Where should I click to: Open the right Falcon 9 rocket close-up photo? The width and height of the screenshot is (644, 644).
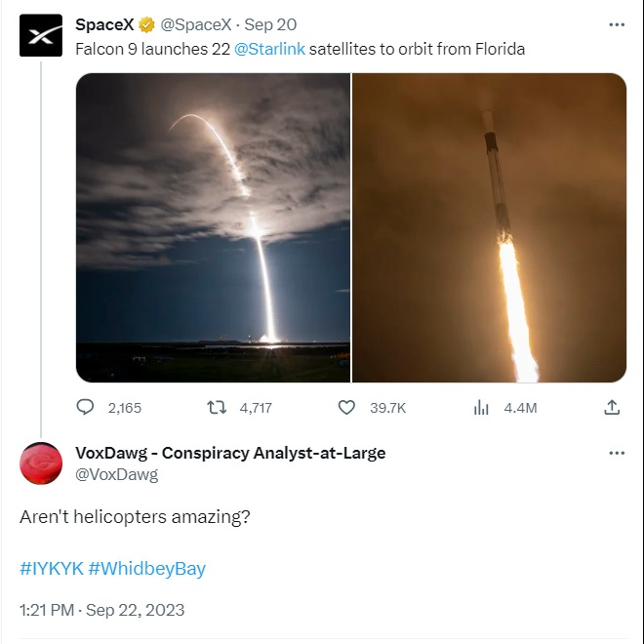tap(489, 227)
